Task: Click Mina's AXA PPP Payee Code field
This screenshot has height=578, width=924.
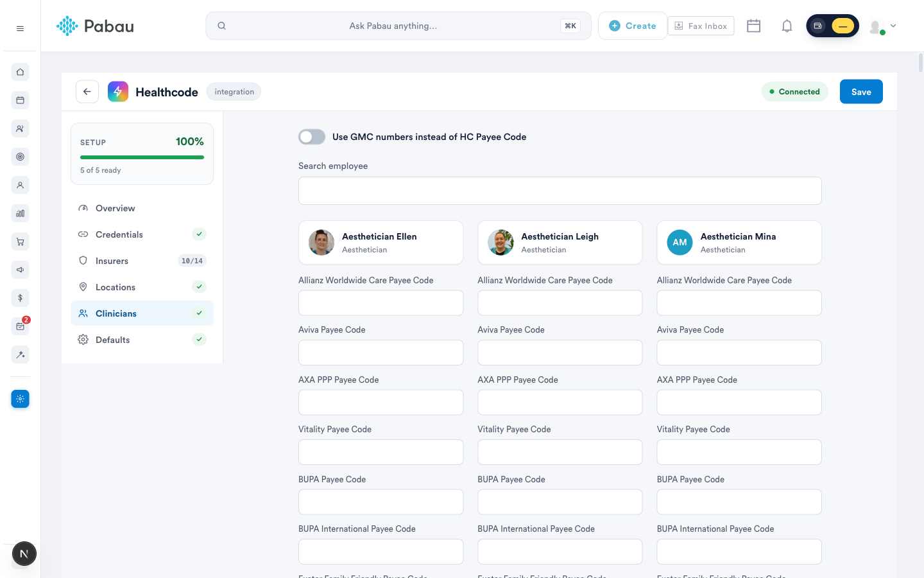Action: click(739, 402)
